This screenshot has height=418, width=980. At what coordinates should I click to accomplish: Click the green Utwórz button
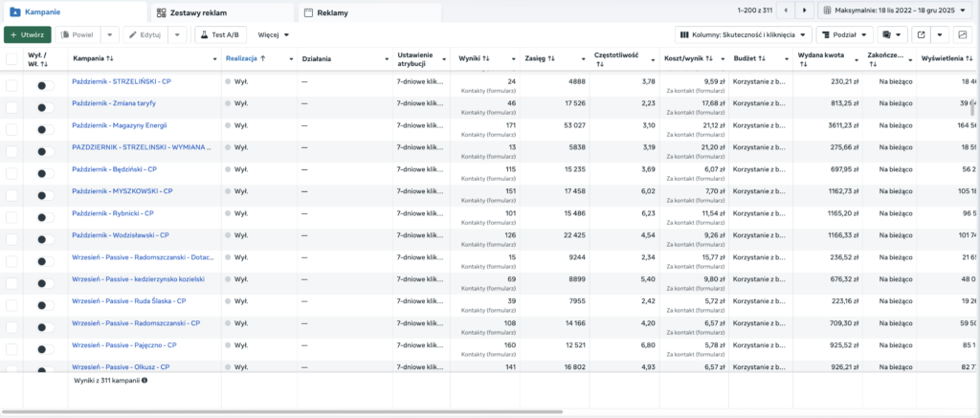(x=28, y=35)
